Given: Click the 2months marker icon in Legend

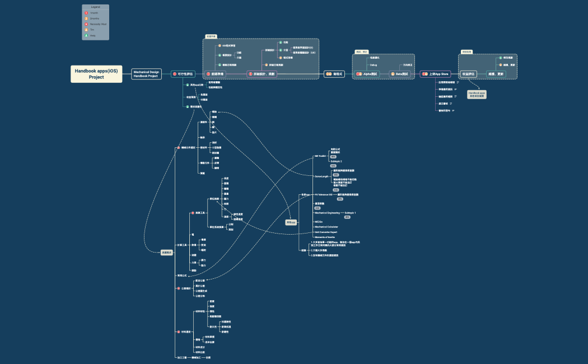Looking at the screenshot, I should coord(86,18).
